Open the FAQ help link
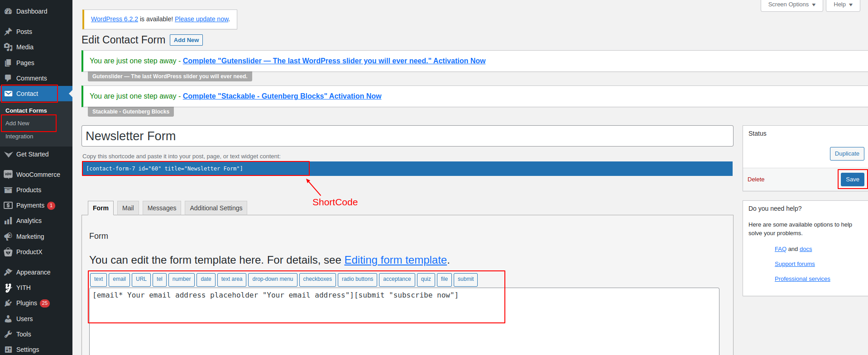Viewport: 868px width, 355px height. point(781,249)
